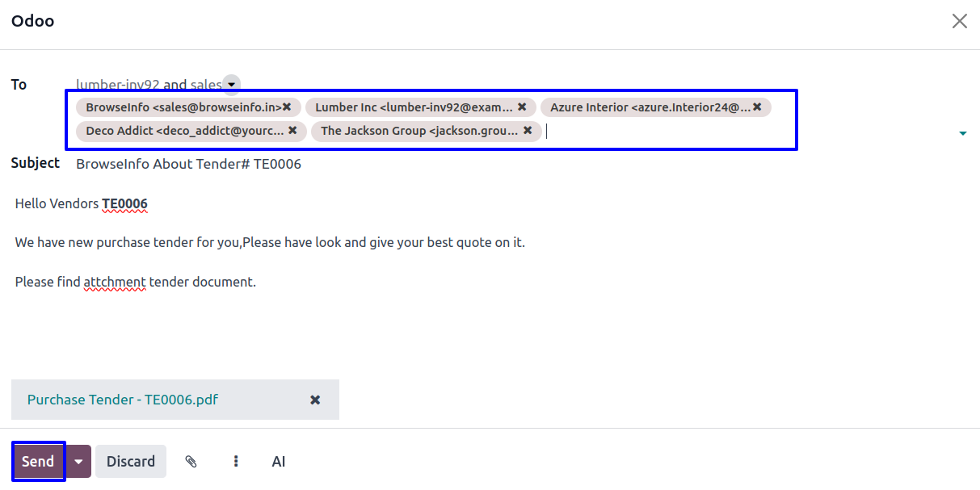
Task: Open the AI assistant option
Action: pyautogui.click(x=279, y=461)
